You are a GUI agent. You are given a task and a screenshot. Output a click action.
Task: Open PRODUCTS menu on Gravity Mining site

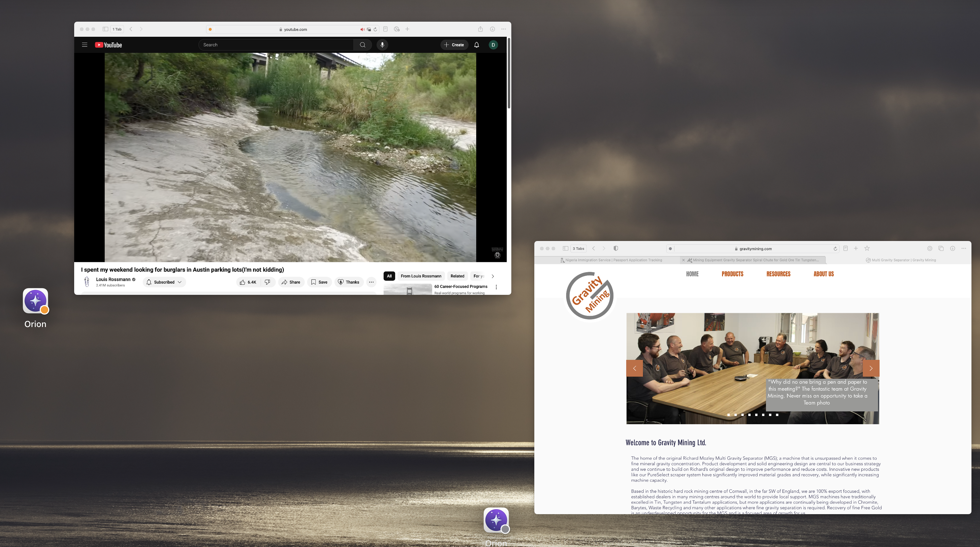click(732, 274)
